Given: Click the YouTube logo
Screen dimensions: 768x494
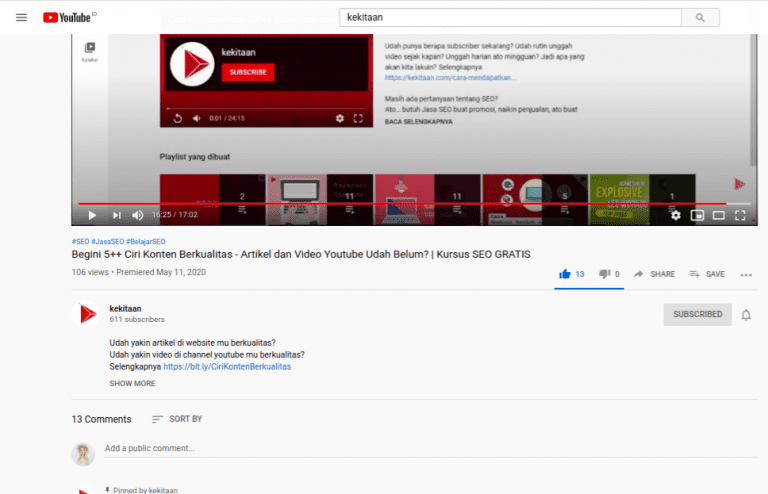Looking at the screenshot, I should tap(70, 17).
